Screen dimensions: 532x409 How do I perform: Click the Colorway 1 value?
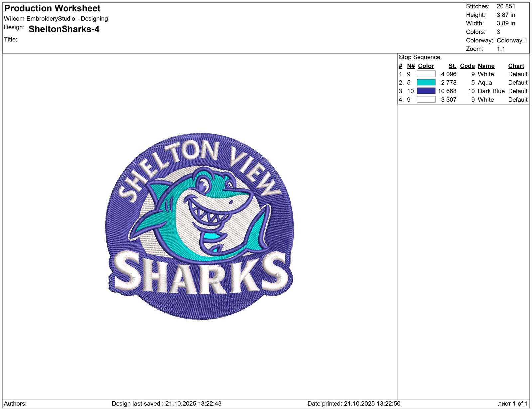tap(512, 40)
